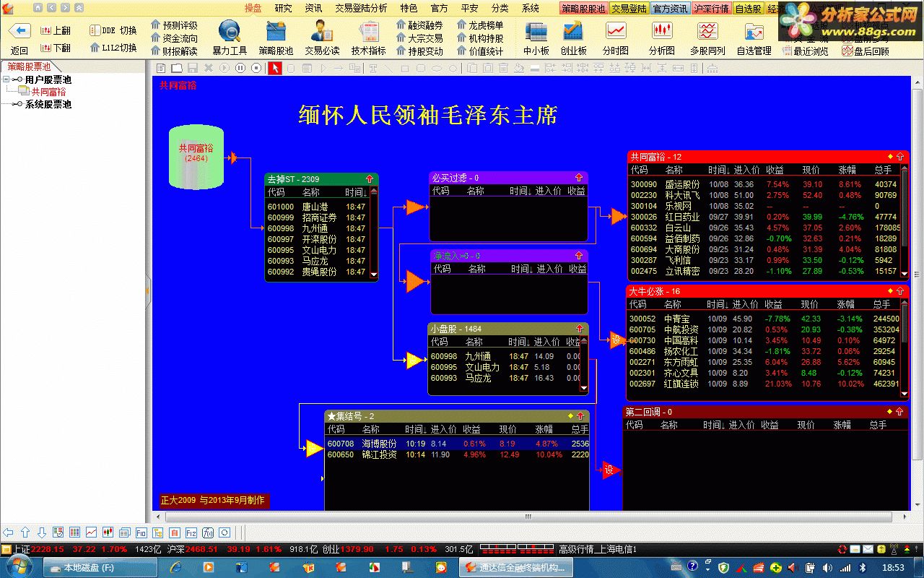
Task: Open the 多股同列 multi-stock view
Action: tap(707, 31)
